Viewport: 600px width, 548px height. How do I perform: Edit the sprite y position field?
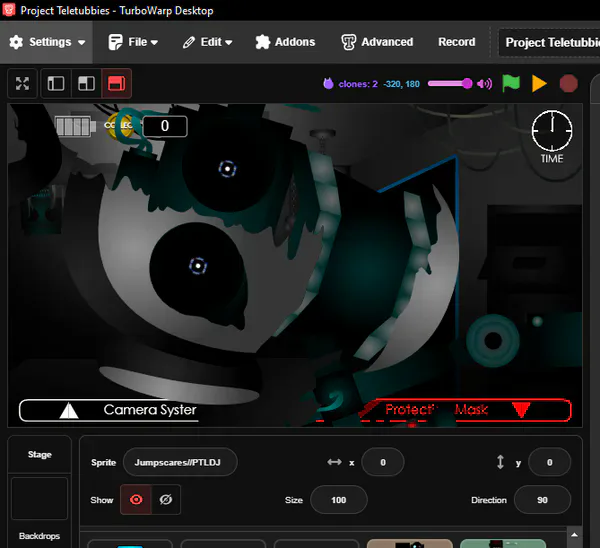(x=549, y=462)
